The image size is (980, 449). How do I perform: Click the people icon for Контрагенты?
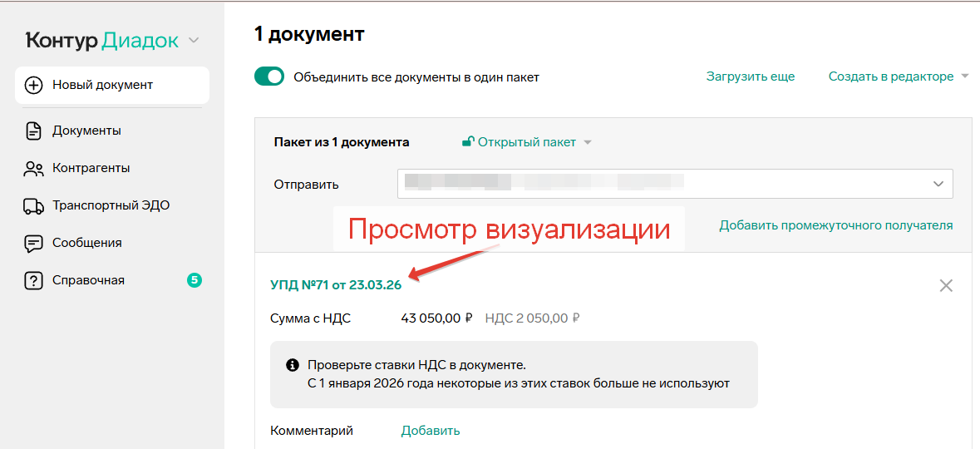point(34,168)
